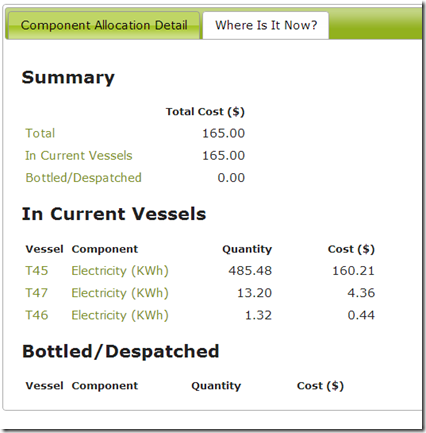Click Cost ($) header in Current Vessels table
The image size is (426, 433).
tap(351, 249)
